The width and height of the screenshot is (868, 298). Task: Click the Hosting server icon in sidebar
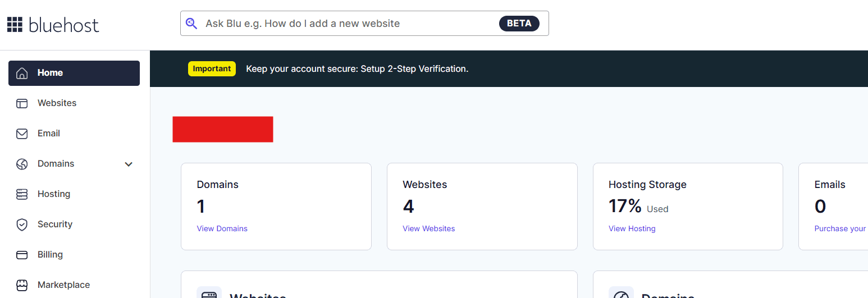[22, 194]
